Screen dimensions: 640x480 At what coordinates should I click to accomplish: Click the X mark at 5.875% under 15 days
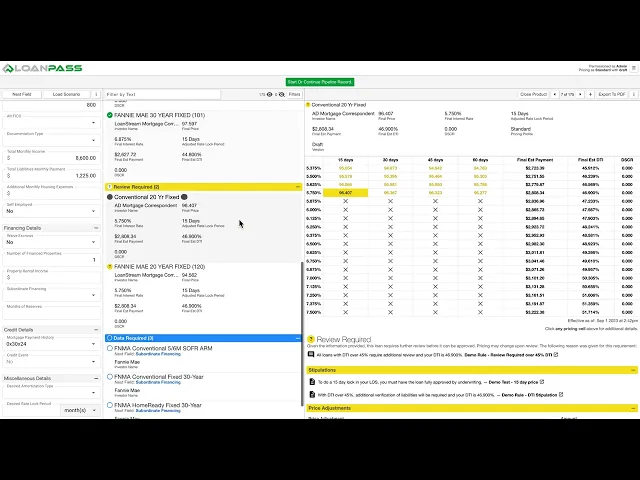coord(345,201)
